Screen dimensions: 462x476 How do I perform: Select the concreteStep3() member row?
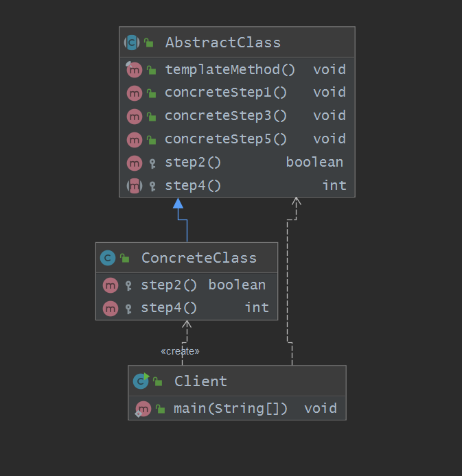(226, 116)
